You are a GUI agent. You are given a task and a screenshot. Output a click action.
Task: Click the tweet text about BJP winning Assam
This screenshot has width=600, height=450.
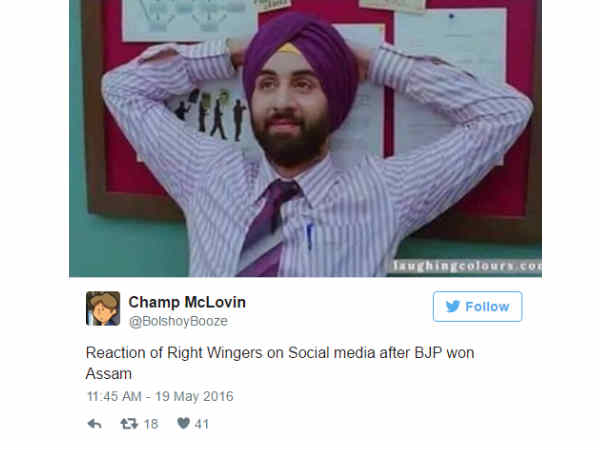tap(280, 363)
